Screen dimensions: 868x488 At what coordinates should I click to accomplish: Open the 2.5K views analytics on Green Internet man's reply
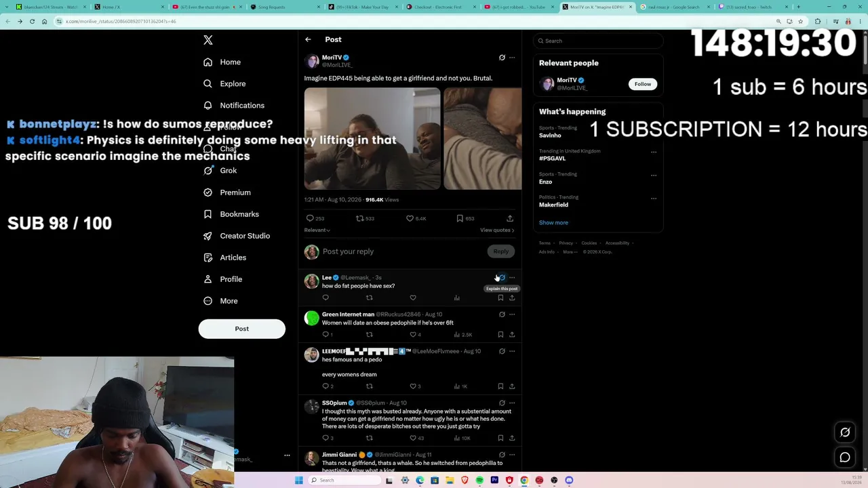462,334
